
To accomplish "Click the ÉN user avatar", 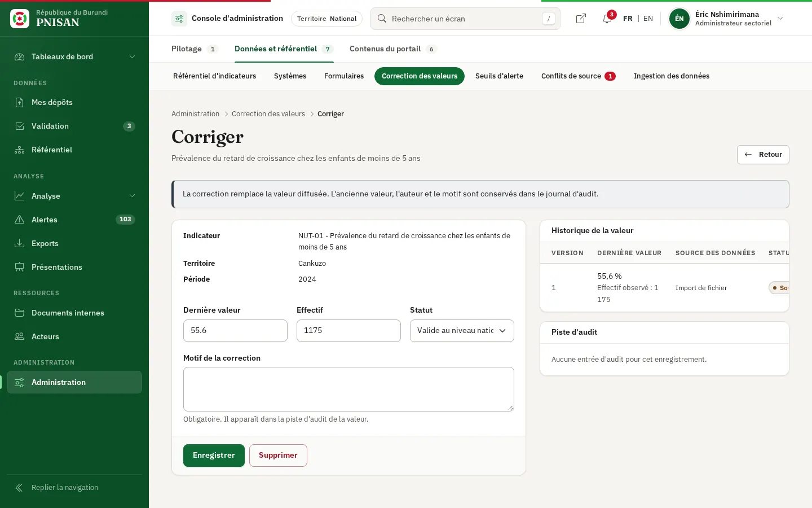I will (x=679, y=19).
